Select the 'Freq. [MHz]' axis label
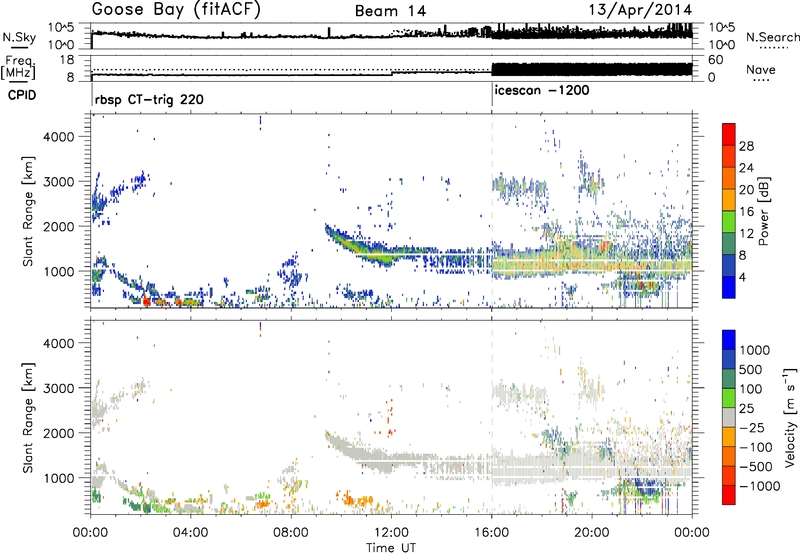The image size is (800, 554). coord(18,67)
